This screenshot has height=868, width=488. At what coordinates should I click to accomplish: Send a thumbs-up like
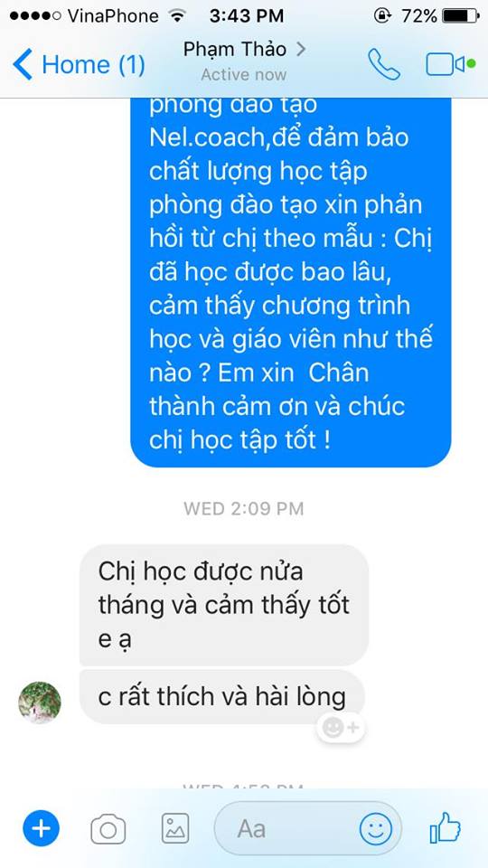pos(445,827)
